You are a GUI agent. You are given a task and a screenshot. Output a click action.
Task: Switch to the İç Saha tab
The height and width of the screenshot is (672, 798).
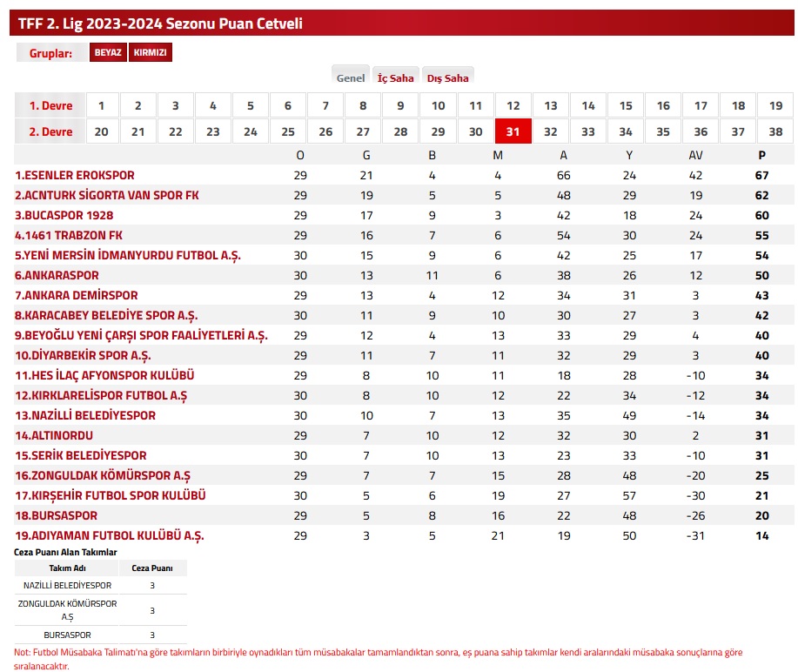pyautogui.click(x=395, y=77)
